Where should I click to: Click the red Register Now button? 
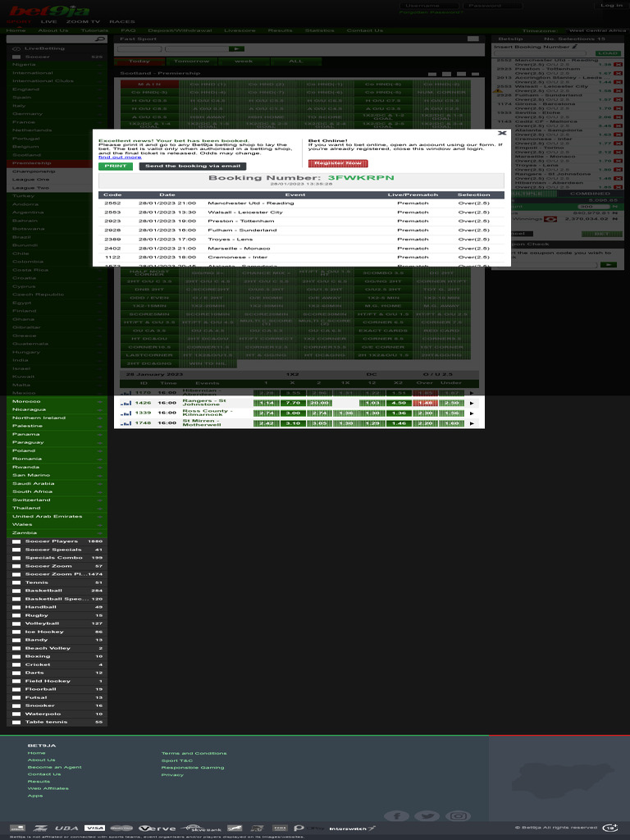[337, 163]
